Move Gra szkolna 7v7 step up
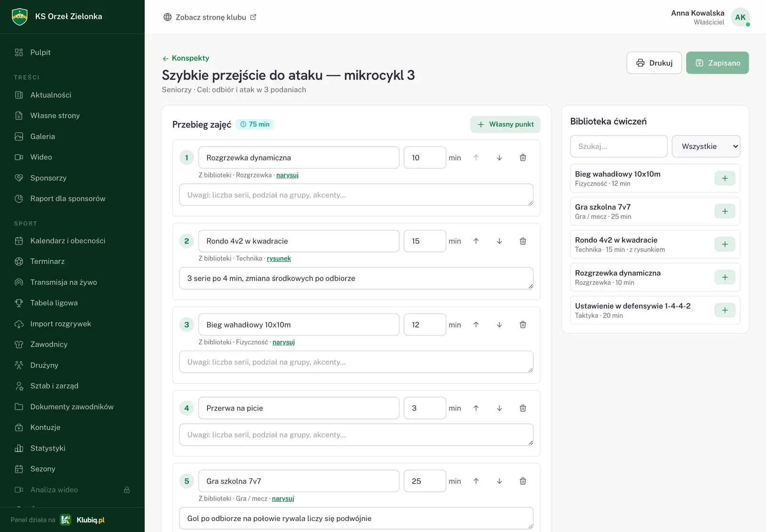The image size is (766, 532). (476, 481)
